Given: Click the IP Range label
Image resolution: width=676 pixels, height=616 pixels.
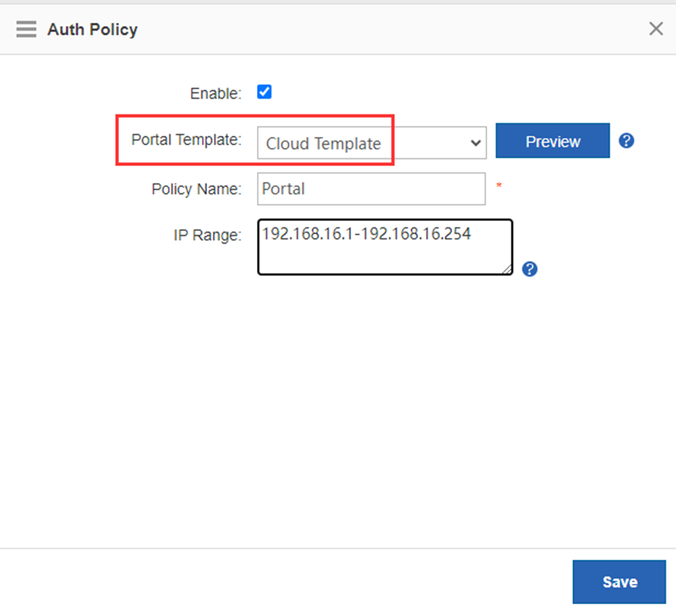Looking at the screenshot, I should point(208,235).
